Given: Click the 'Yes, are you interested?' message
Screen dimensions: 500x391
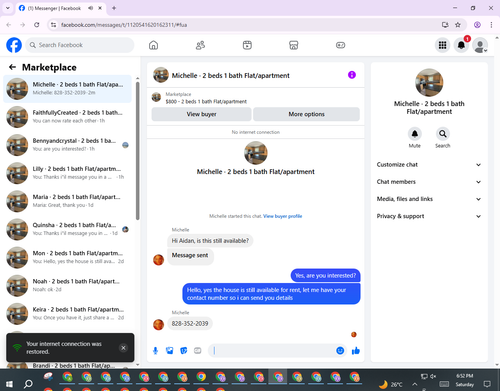Looking at the screenshot, I should pyautogui.click(x=325, y=276).
